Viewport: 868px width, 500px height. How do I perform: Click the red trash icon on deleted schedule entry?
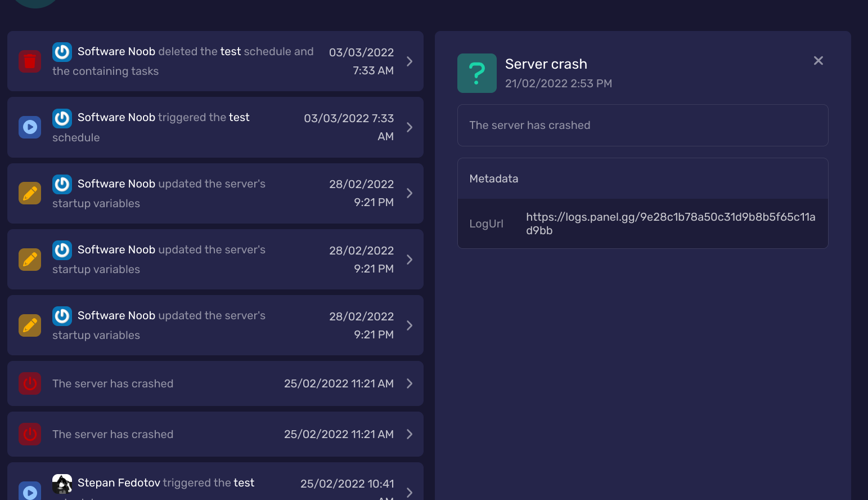pyautogui.click(x=30, y=61)
